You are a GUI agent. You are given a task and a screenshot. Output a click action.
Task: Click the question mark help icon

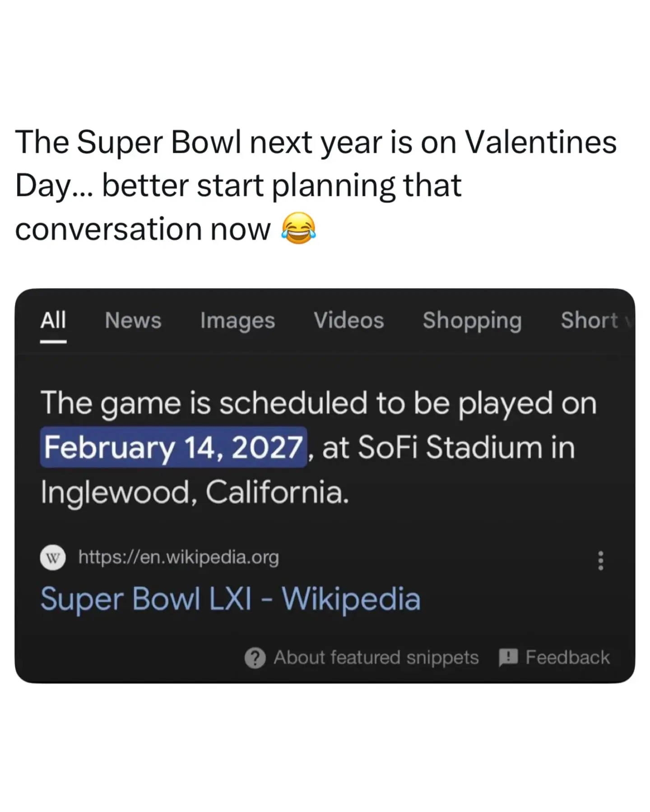(x=255, y=658)
